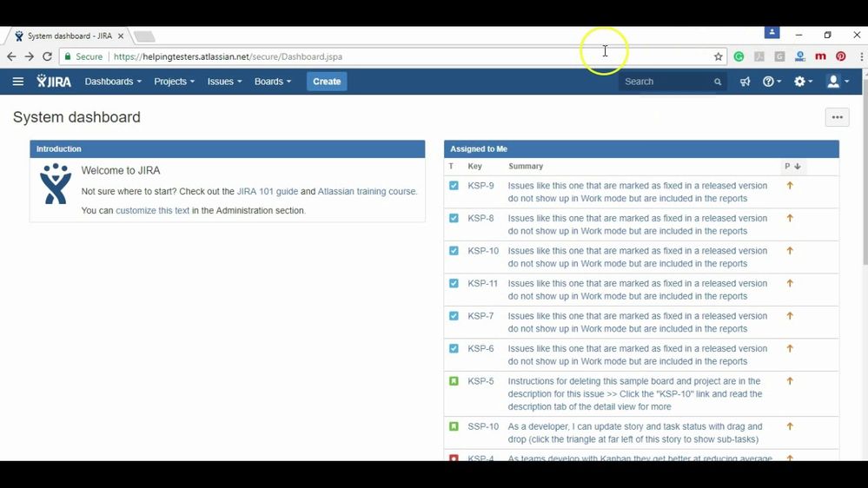
Task: Bookmark page with the star icon
Action: point(718,56)
